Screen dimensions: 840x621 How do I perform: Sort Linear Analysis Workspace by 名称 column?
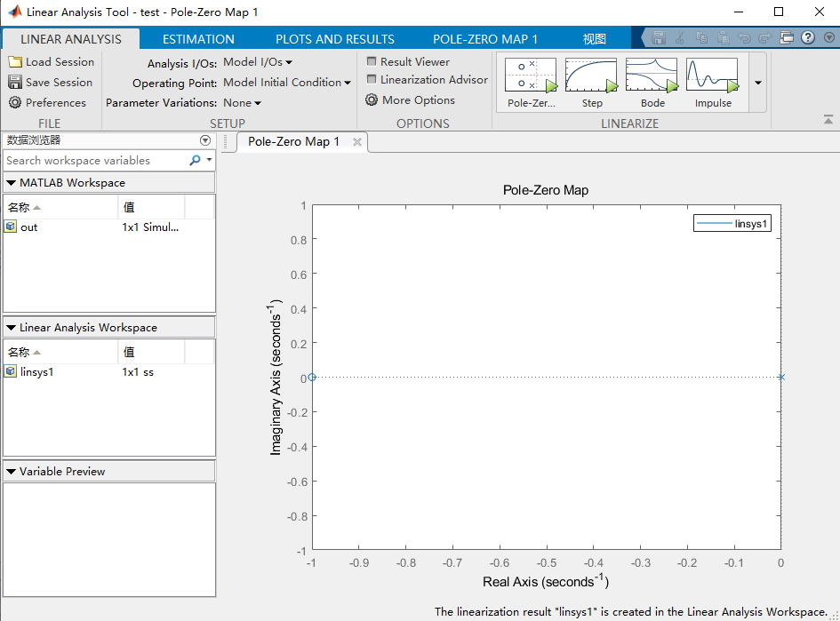pyautogui.click(x=60, y=352)
